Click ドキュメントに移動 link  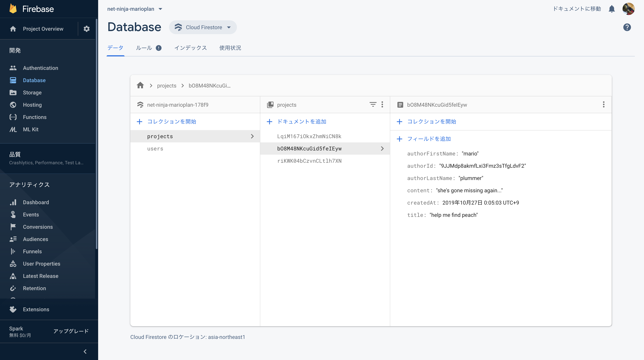pos(577,9)
